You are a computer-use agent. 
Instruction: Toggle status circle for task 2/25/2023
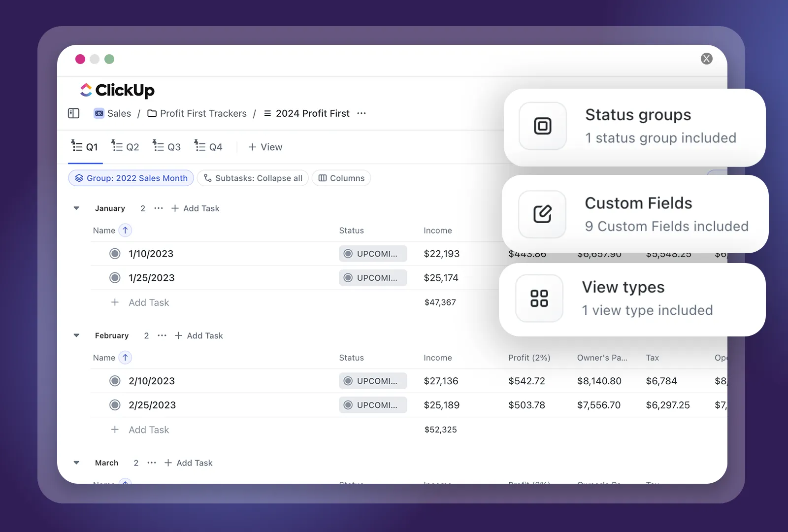115,405
